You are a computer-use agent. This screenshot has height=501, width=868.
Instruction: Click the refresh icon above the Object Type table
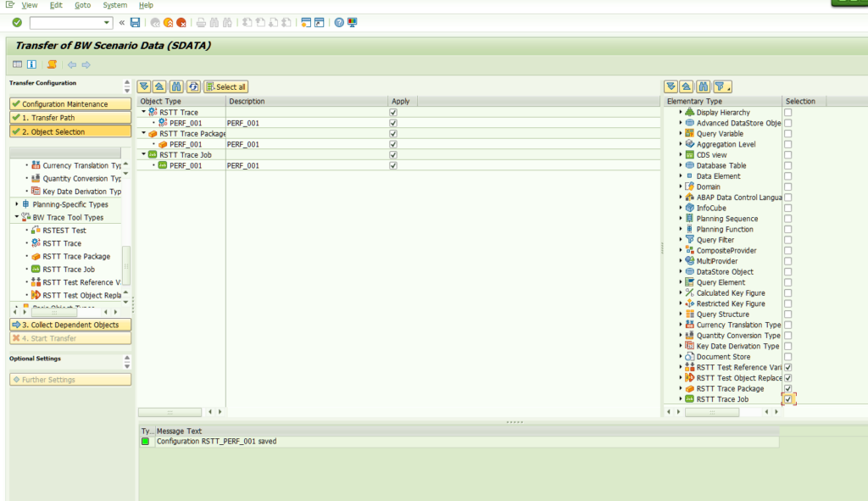point(193,86)
